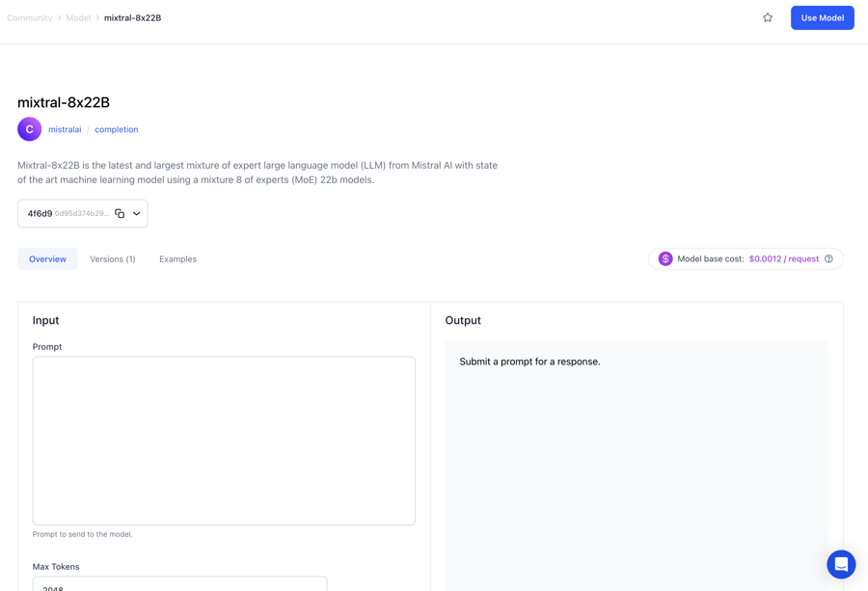Click the $0.0012 / request price text
This screenshot has height=591, width=868.
[783, 259]
